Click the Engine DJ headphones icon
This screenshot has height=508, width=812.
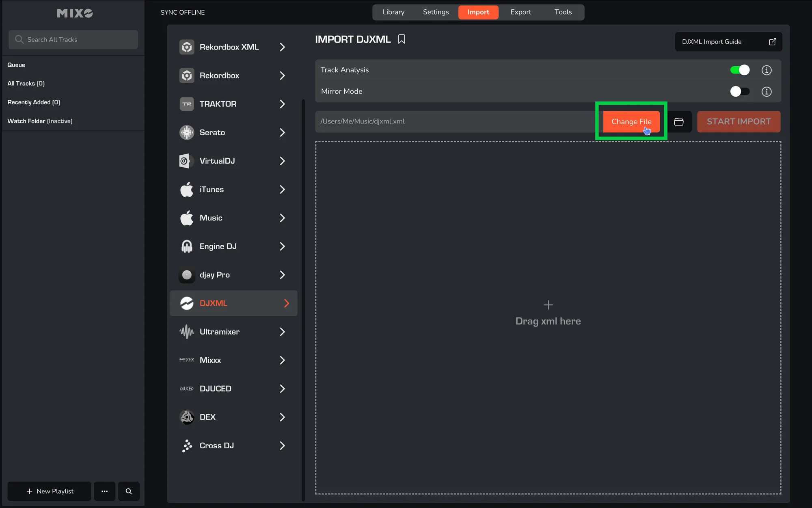[x=187, y=246]
